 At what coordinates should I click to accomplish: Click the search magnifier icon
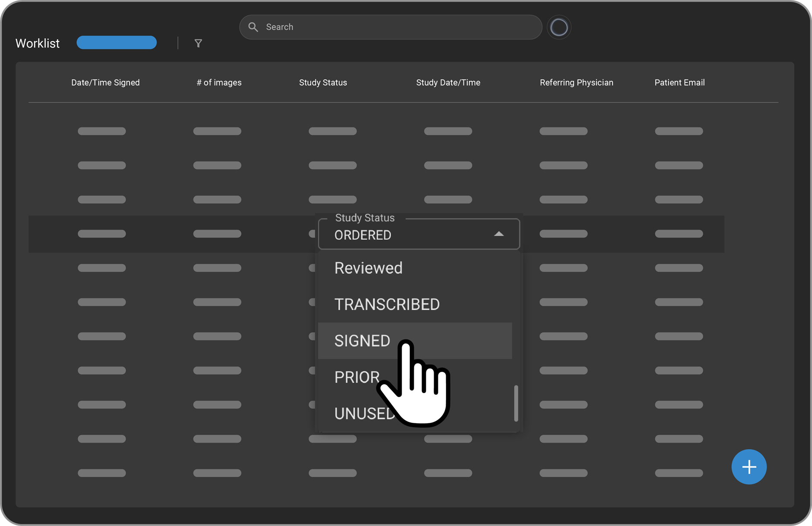pyautogui.click(x=253, y=27)
